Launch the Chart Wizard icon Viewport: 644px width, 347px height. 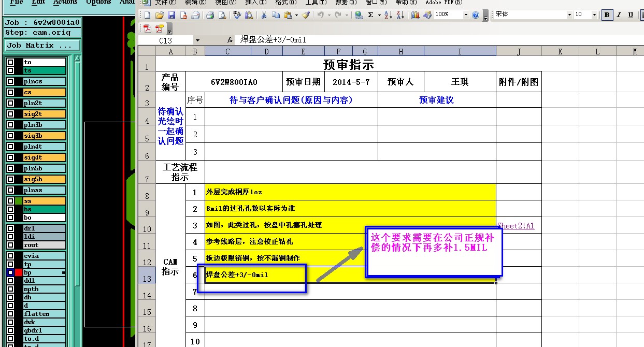pyautogui.click(x=415, y=15)
